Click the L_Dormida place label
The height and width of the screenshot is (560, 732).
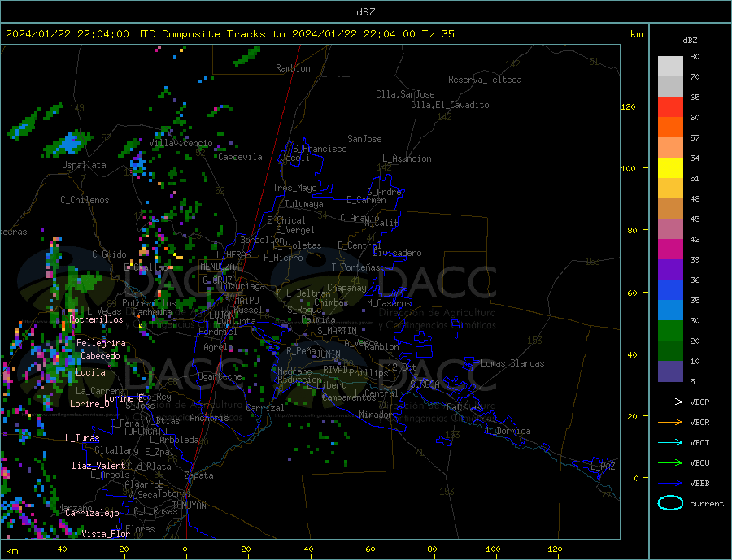click(x=509, y=432)
